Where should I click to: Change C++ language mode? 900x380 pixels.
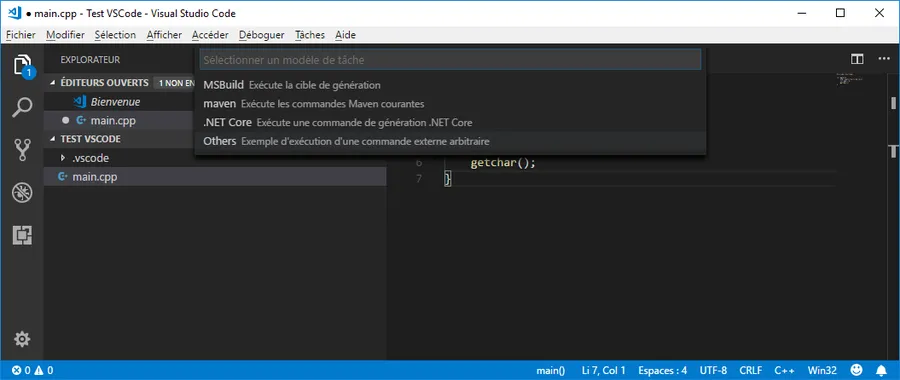(785, 370)
